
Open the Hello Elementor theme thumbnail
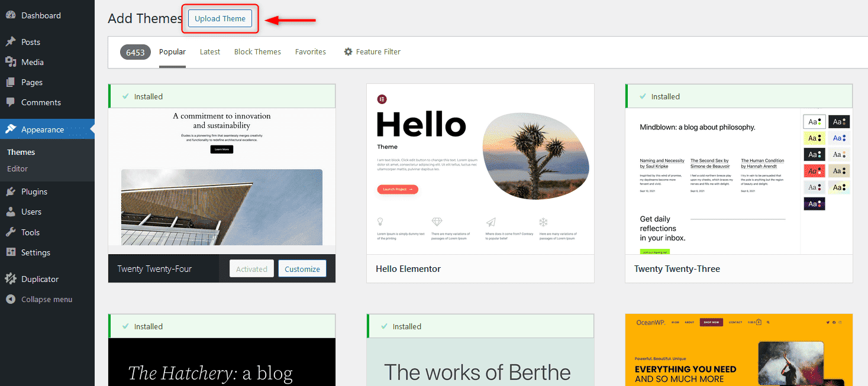point(480,169)
